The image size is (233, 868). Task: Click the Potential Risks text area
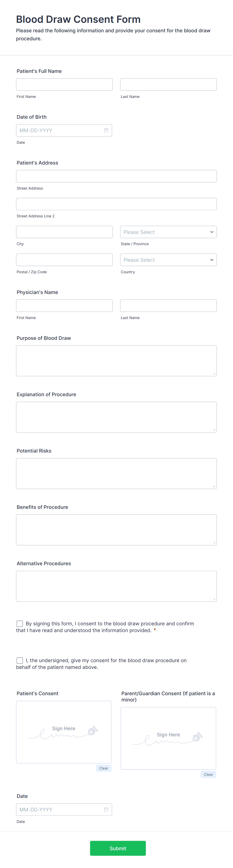[116, 473]
